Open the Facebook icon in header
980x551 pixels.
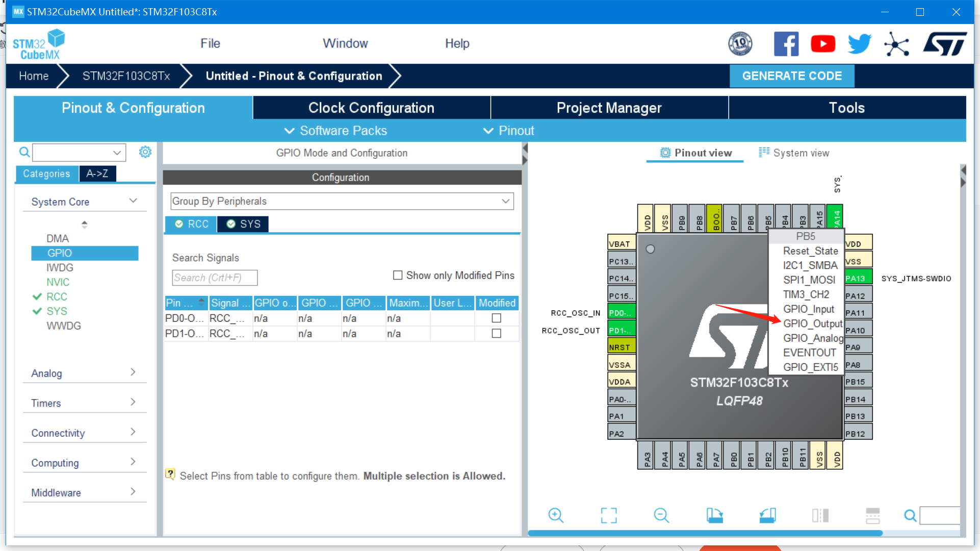click(x=786, y=44)
